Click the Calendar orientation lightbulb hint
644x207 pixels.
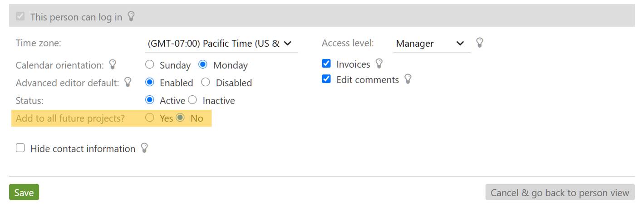pos(113,65)
